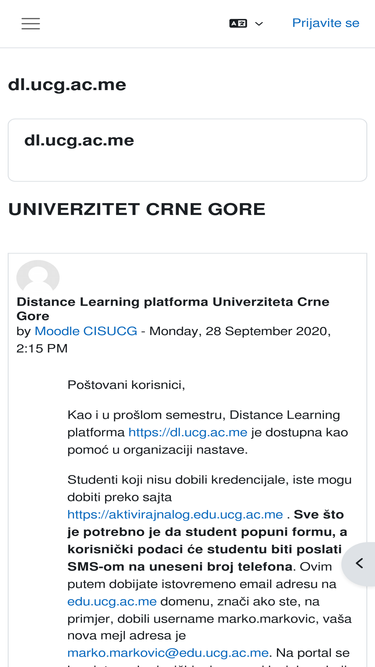Image resolution: width=375 pixels, height=667 pixels.
Task: Click the bold SMS-om instruction text
Action: click(x=205, y=540)
